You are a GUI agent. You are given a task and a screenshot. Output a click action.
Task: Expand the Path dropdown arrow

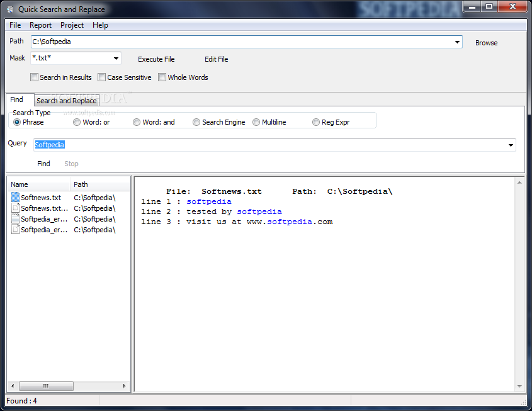coord(457,42)
